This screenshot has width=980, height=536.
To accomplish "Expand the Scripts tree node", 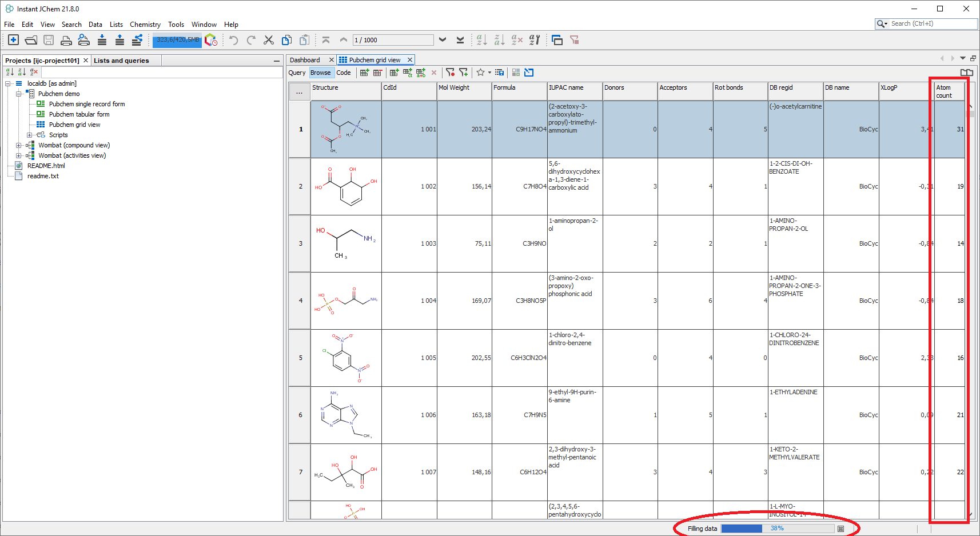I will [x=29, y=135].
